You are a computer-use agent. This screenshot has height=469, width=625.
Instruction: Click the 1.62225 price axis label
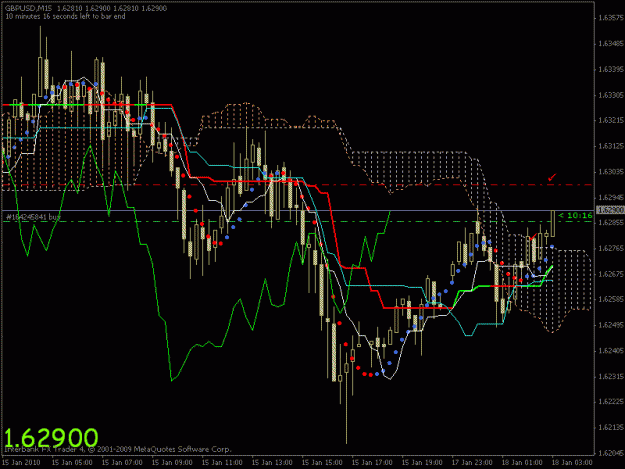pos(611,401)
